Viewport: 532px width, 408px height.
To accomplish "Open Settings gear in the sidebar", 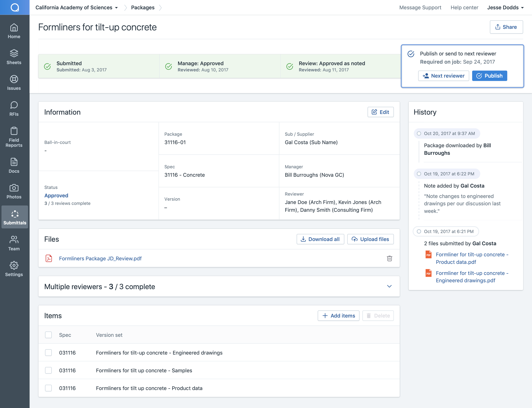I will [14, 265].
